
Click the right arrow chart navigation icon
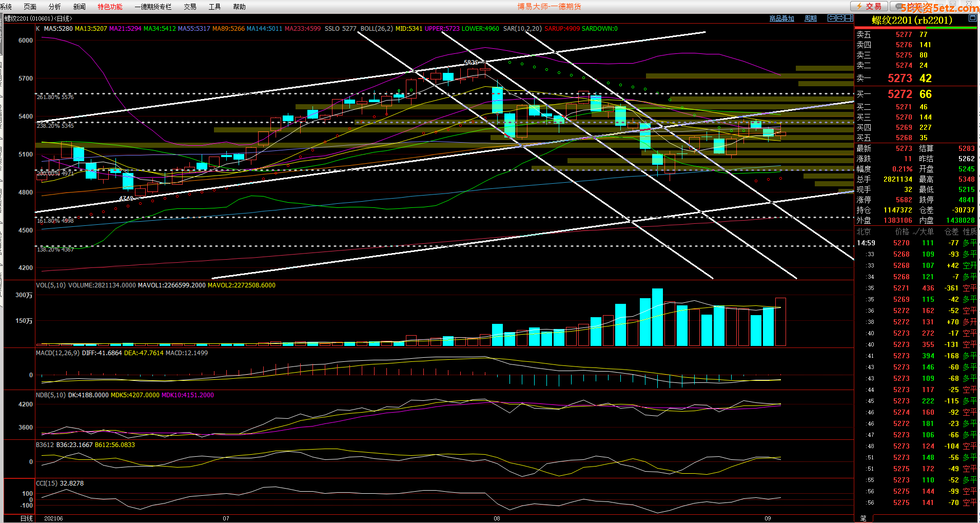pos(840,18)
